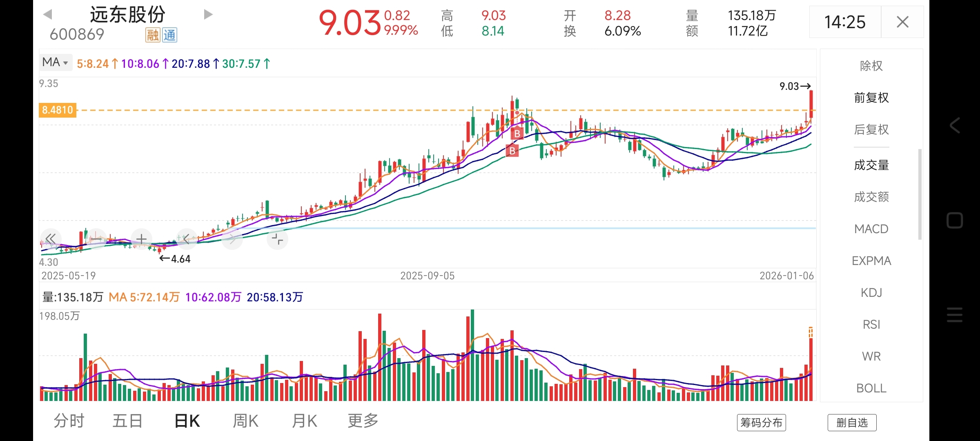This screenshot has width=980, height=441.
Task: Zoom out the K-line chart (minus)
Action: [96, 239]
